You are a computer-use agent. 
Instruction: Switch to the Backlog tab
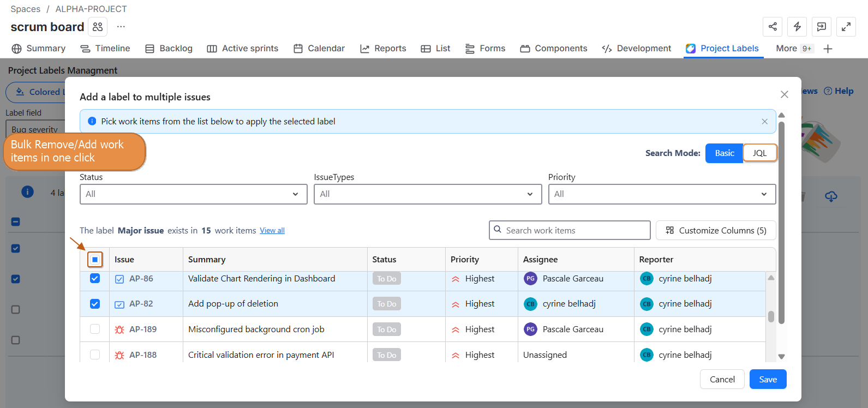coord(169,49)
